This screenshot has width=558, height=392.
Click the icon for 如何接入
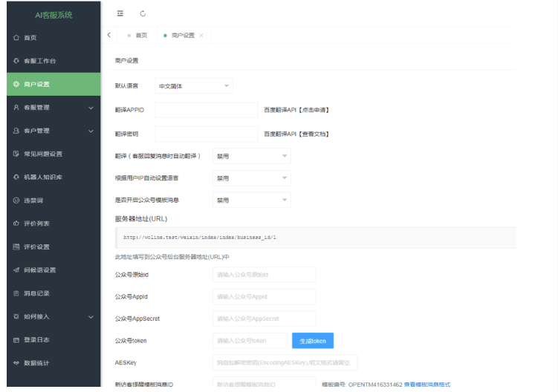tap(16, 316)
